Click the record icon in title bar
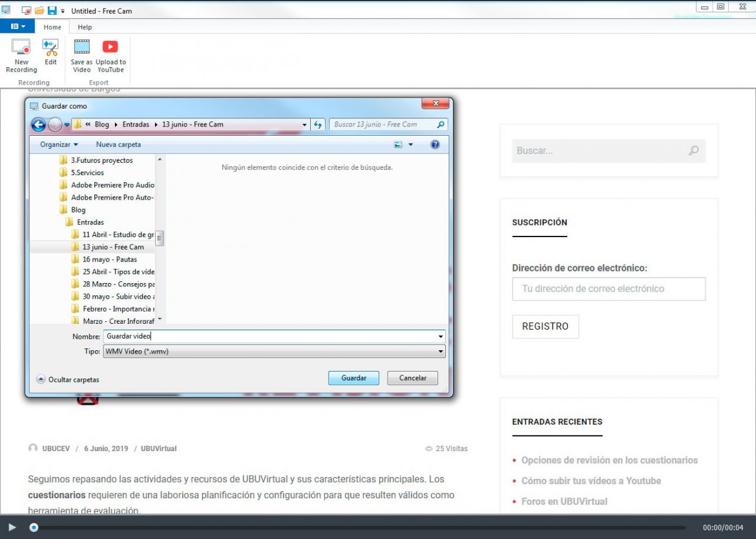Screen dimensions: 756x539 pos(26,10)
